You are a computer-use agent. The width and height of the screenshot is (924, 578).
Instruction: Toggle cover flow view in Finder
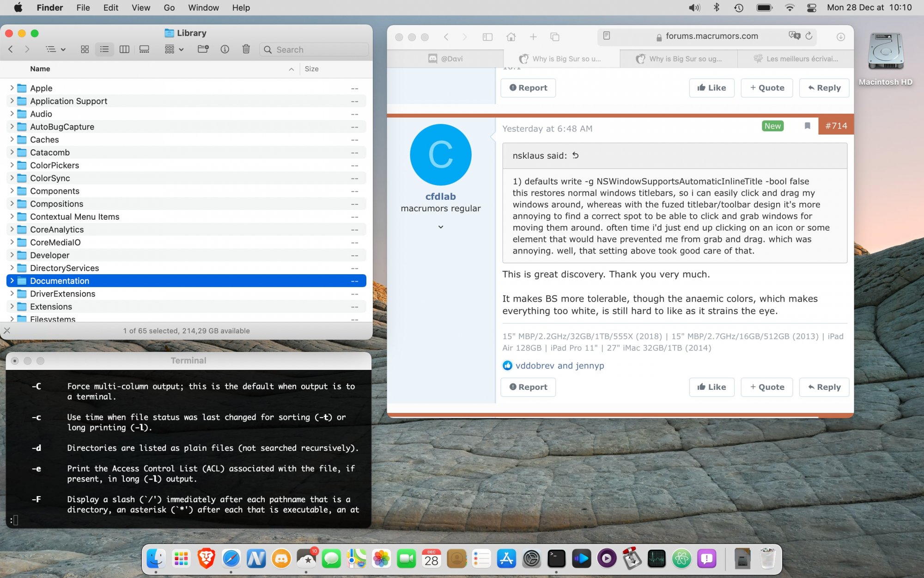click(144, 49)
